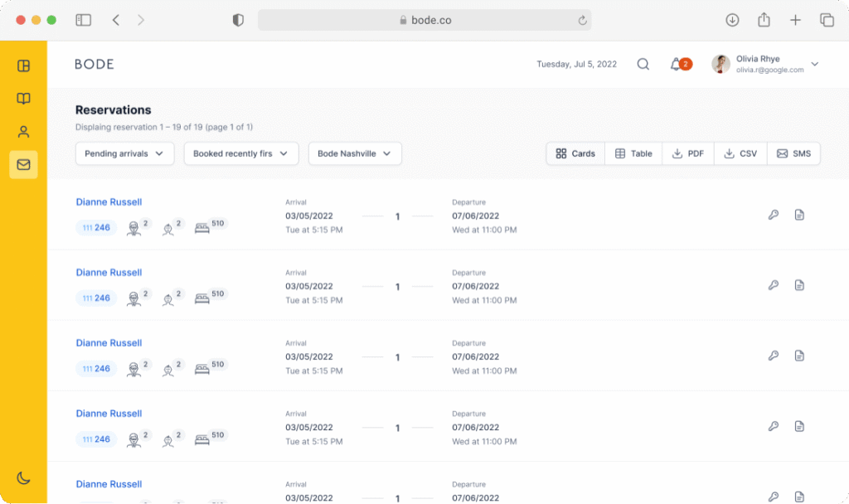This screenshot has height=504, width=849.
Task: Open the guests person icon in sidebar
Action: tap(23, 132)
